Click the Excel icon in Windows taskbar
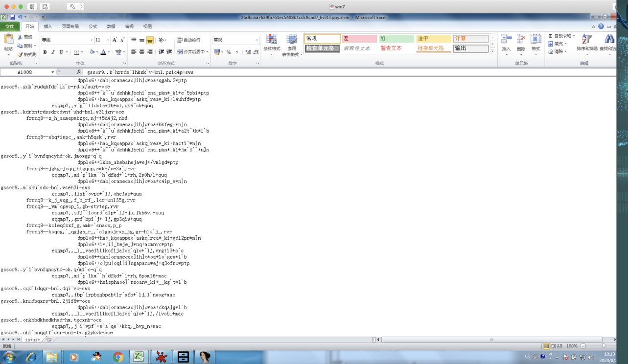 (139, 357)
